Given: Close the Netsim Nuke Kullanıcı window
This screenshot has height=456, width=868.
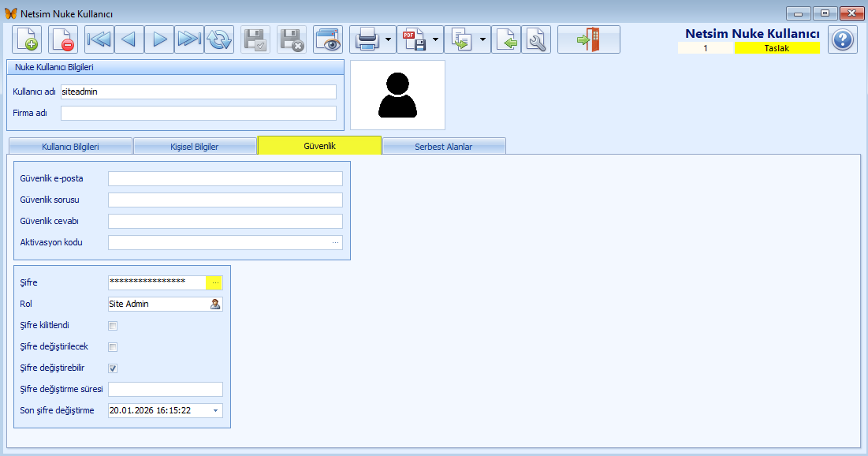Looking at the screenshot, I should [x=852, y=13].
